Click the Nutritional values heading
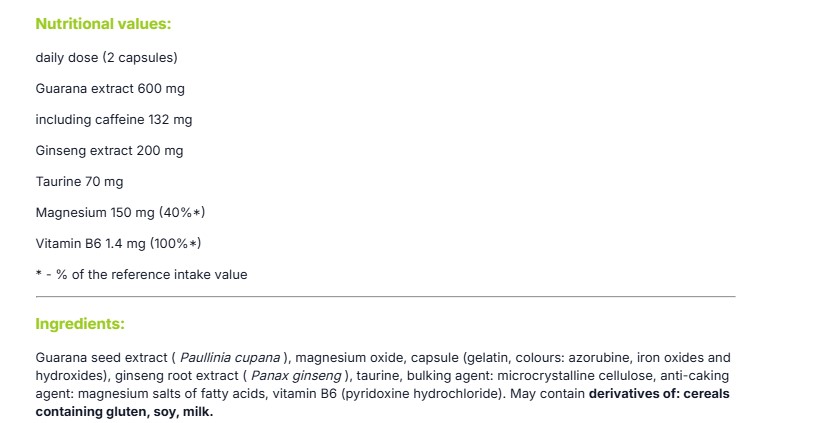 [x=103, y=24]
